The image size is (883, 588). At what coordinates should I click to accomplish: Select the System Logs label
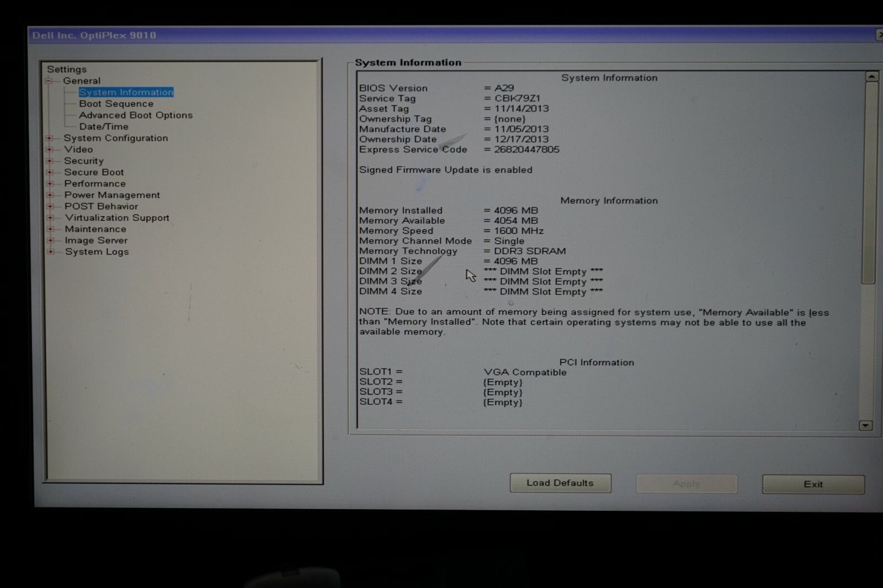(97, 252)
